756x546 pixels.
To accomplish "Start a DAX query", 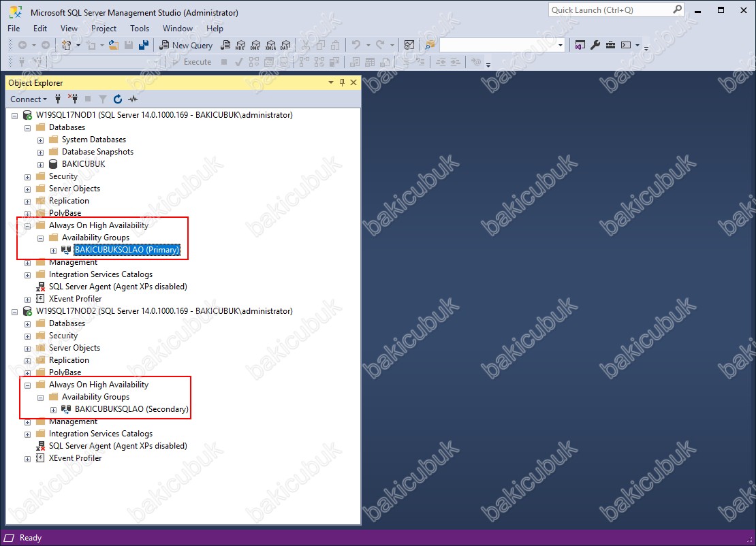I will tap(286, 46).
